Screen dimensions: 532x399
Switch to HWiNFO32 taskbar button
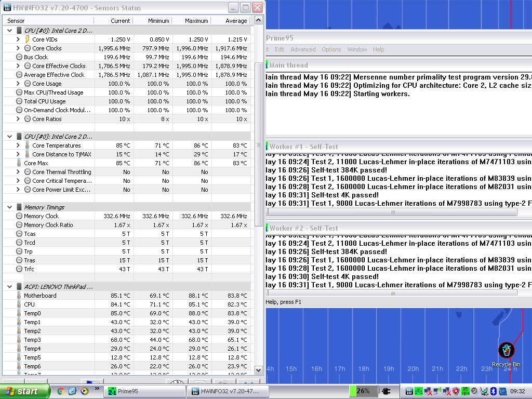pyautogui.click(x=228, y=391)
